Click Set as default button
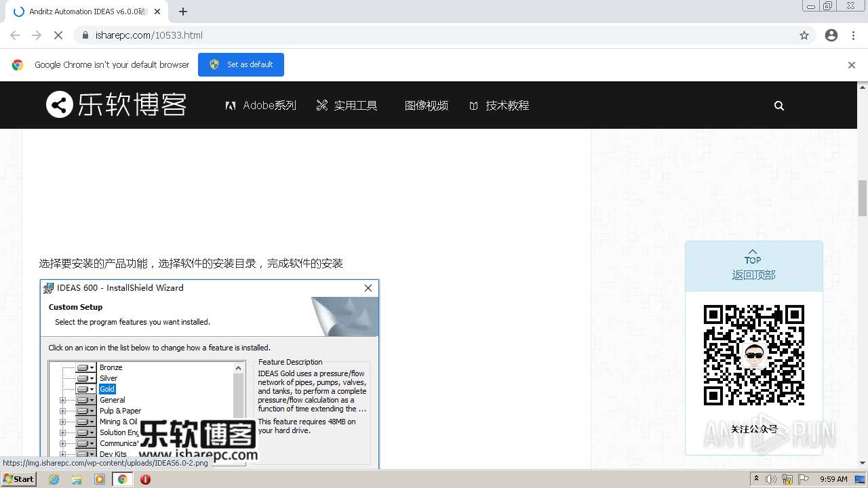 click(241, 64)
